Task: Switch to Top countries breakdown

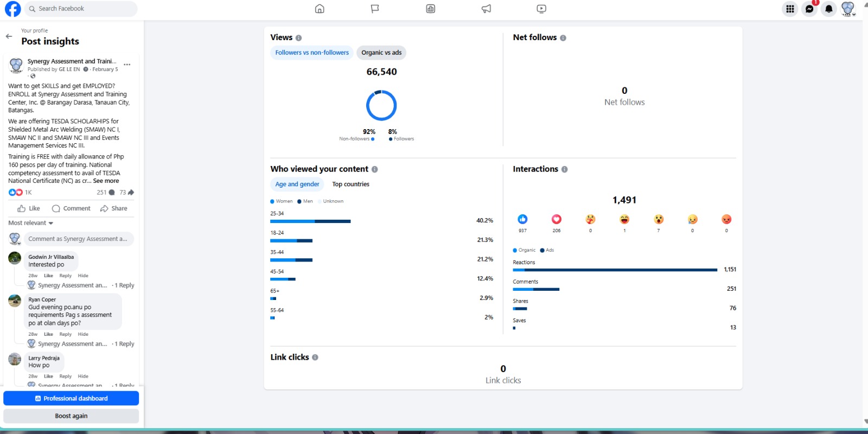Action: (351, 184)
